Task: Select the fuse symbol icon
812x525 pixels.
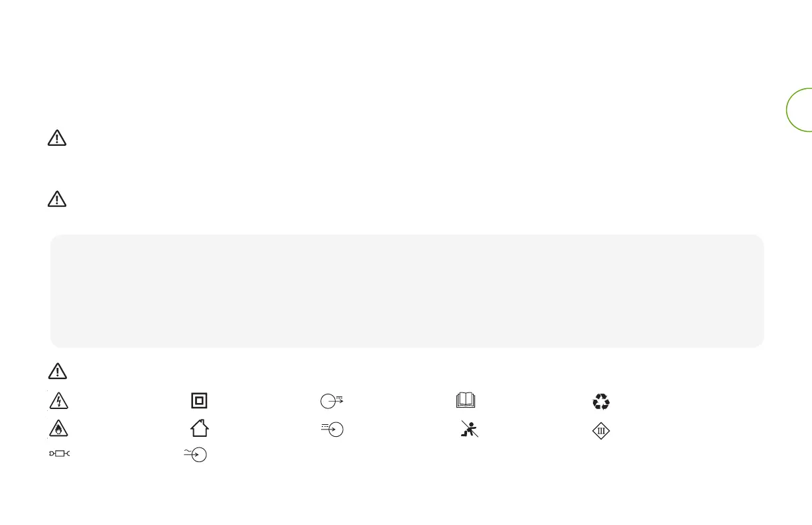Action: tap(59, 454)
